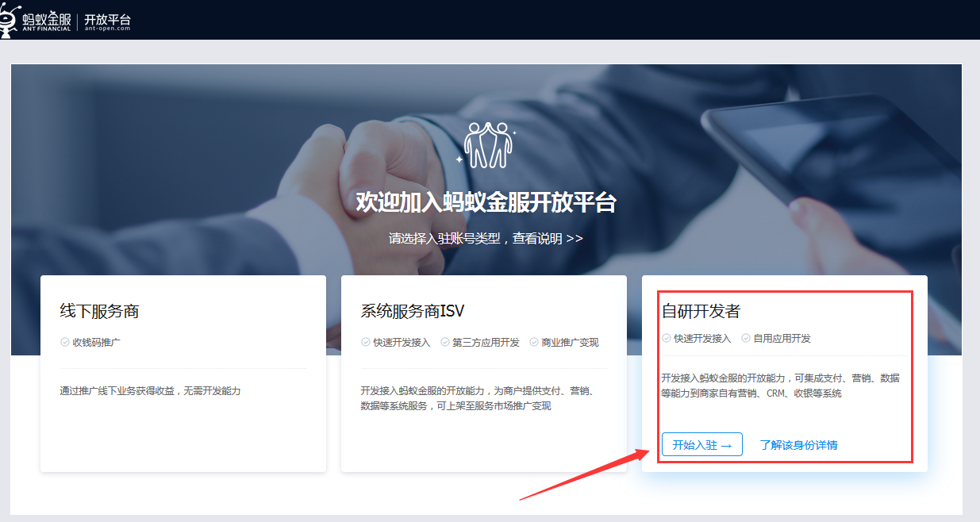
Task: Click check icon beside 快速开发接入 in 自研开发者 card
Action: 667,338
